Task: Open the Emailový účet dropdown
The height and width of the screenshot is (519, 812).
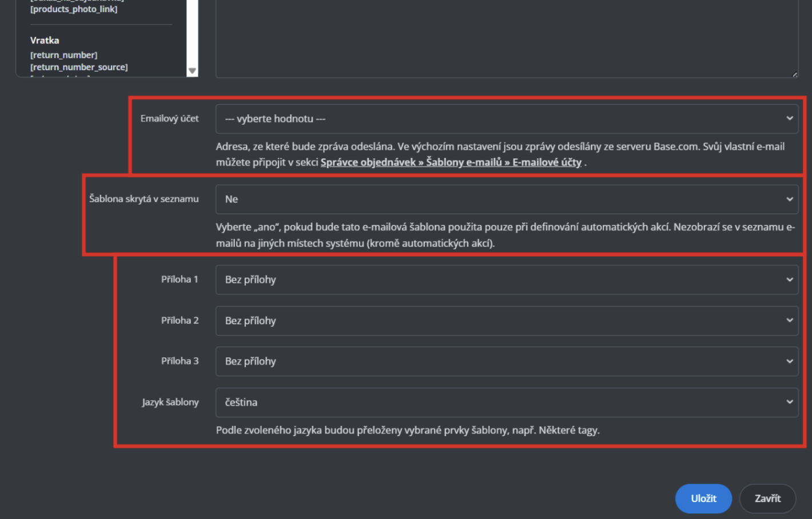Action: pos(506,119)
